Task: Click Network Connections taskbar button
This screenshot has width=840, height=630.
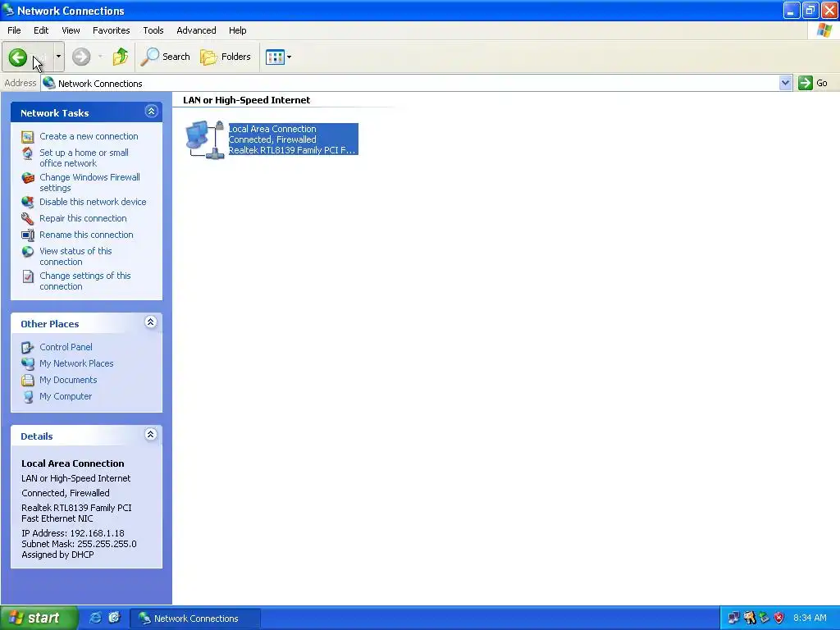Action: 195,619
